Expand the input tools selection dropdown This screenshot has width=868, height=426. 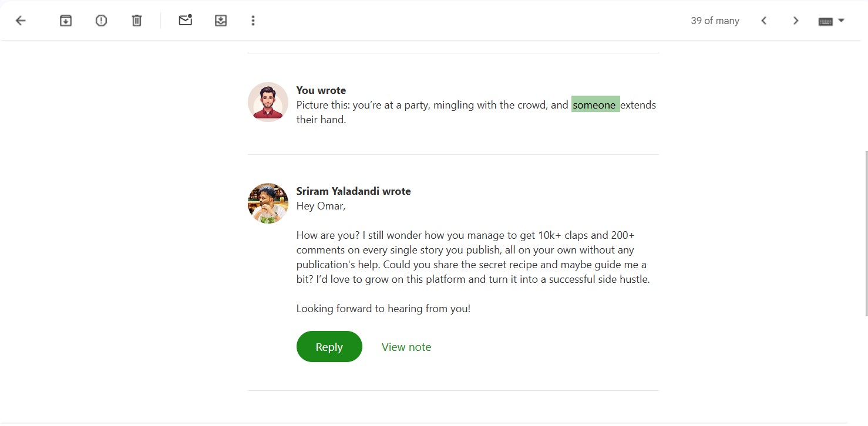click(842, 20)
